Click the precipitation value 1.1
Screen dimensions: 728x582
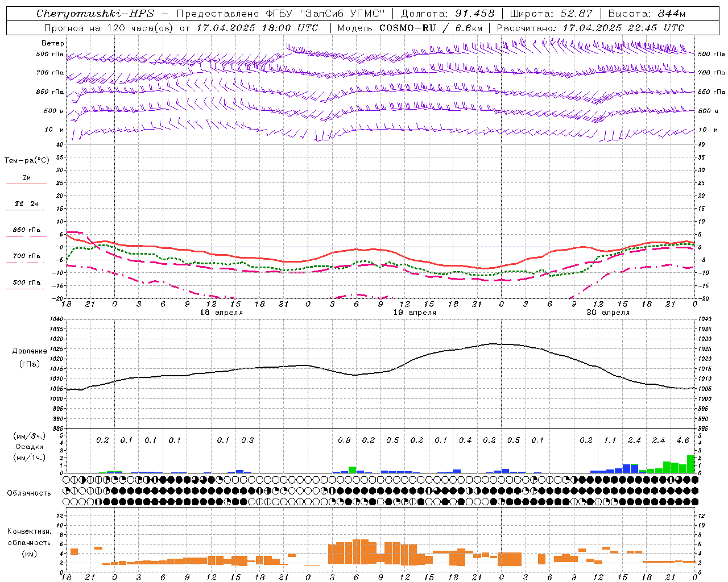tap(610, 440)
